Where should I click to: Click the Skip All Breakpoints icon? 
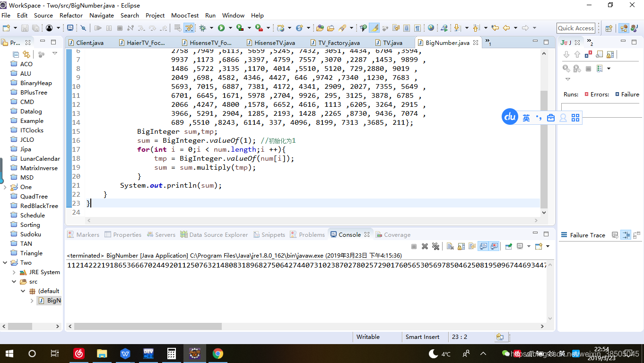(x=83, y=28)
